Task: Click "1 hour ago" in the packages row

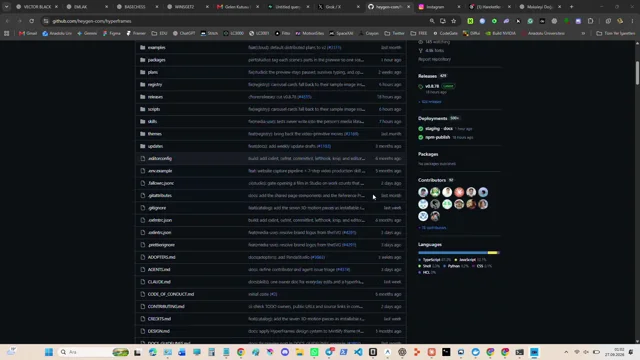Action: click(391, 60)
